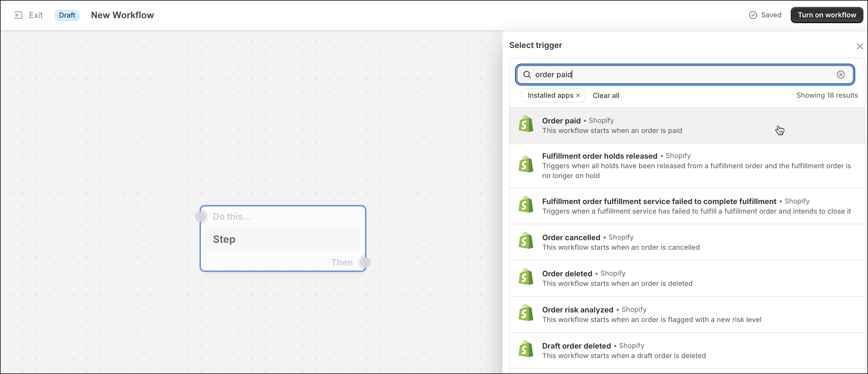
Task: Click Clear all filters
Action: [x=606, y=96]
